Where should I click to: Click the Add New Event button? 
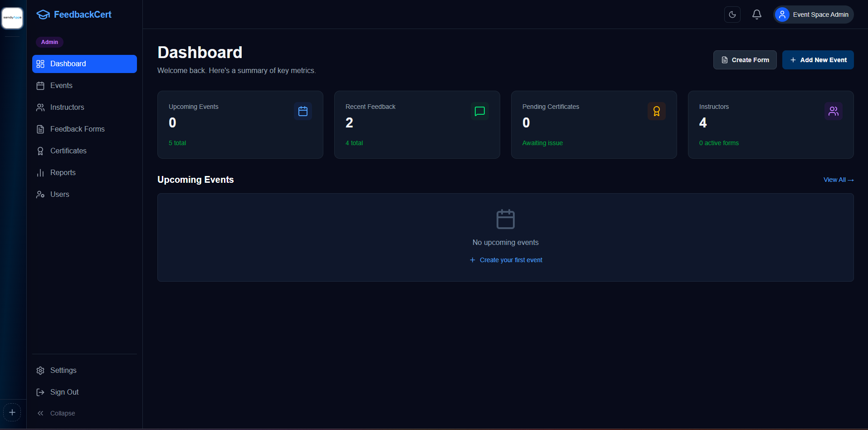pos(818,60)
